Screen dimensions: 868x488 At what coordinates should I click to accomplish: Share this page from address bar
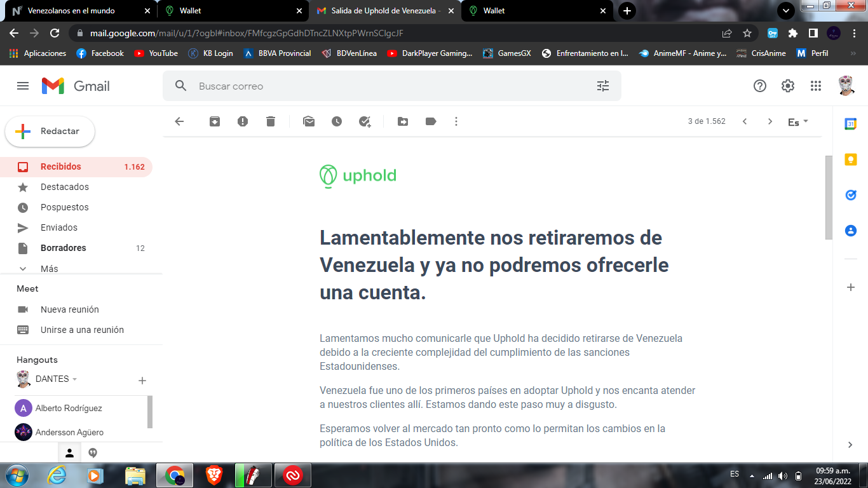coord(727,33)
